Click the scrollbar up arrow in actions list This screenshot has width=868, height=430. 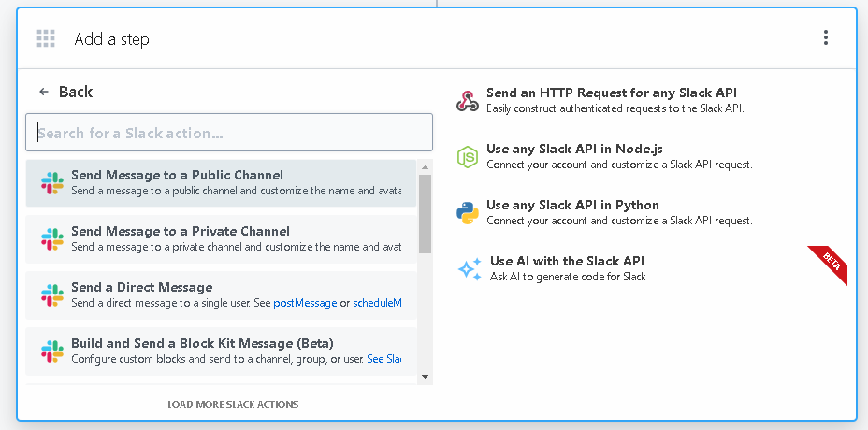point(425,167)
